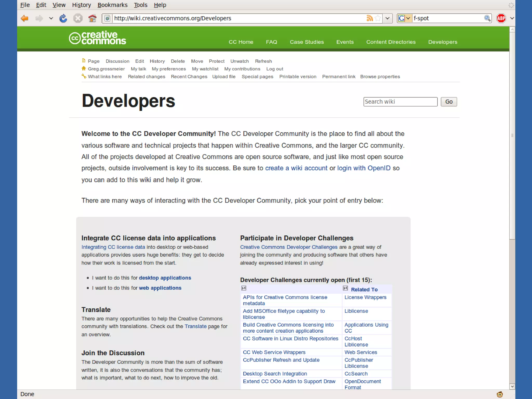The width and height of the screenshot is (532, 399).
Task: Open the Tools menu
Action: [141, 5]
